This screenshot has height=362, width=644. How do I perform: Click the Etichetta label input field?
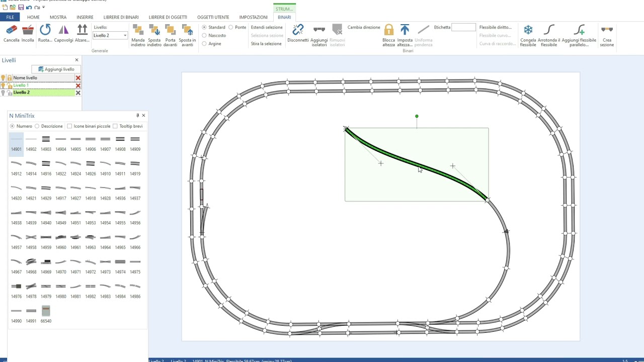(x=463, y=27)
